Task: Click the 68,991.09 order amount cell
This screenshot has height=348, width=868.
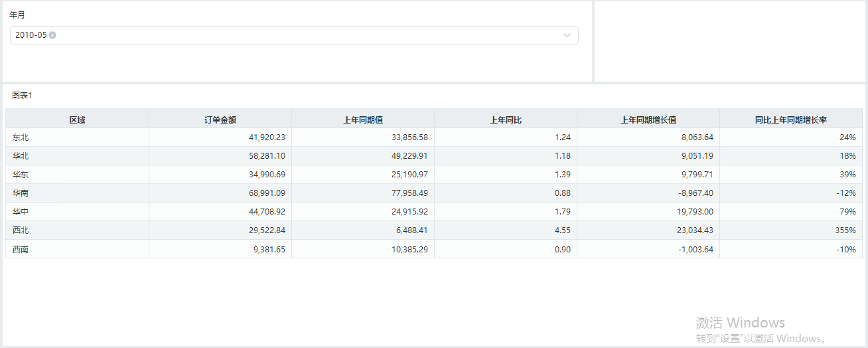Action: 220,193
